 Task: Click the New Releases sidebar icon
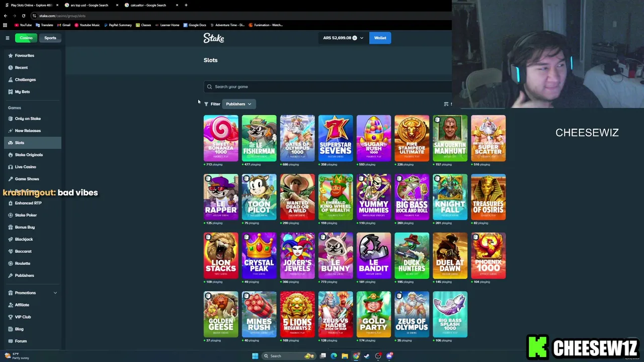[x=11, y=131]
